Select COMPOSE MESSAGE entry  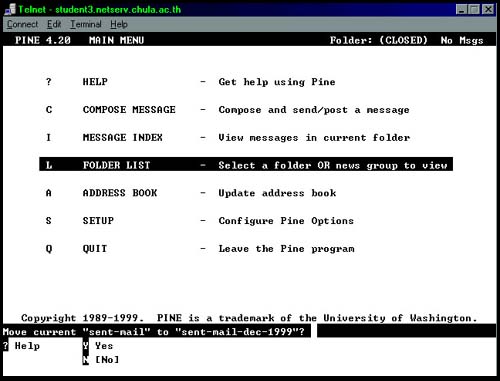tap(129, 110)
